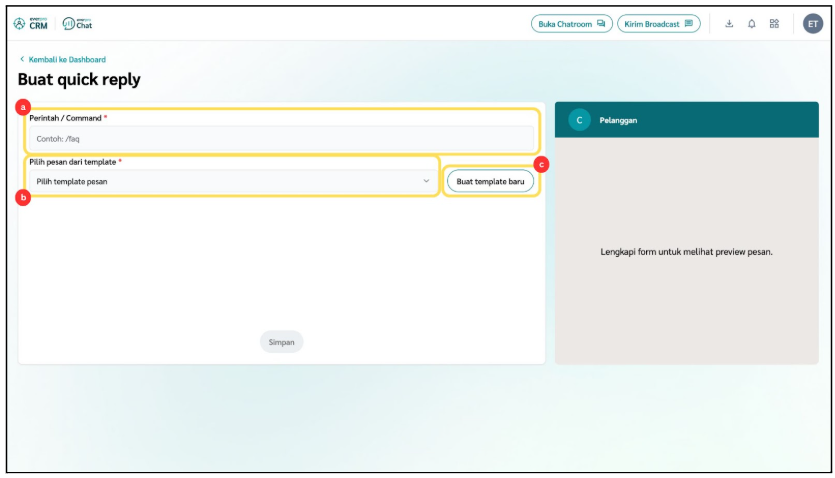Click Buat template baru button
The height and width of the screenshot is (478, 835).
(490, 181)
